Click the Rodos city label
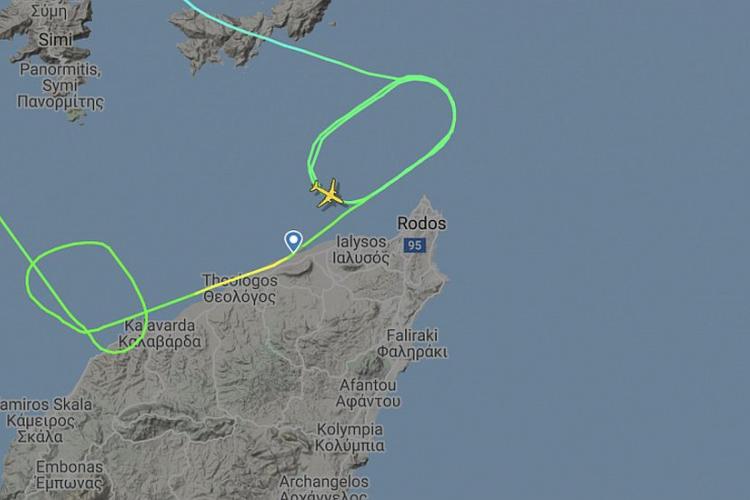750x500 pixels. pos(422,223)
